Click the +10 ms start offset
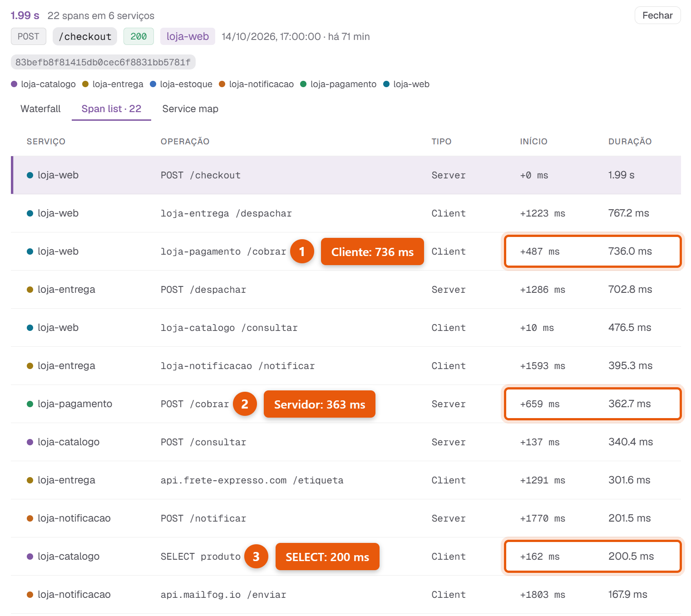Screen dimensions: 691x616 pos(537,328)
